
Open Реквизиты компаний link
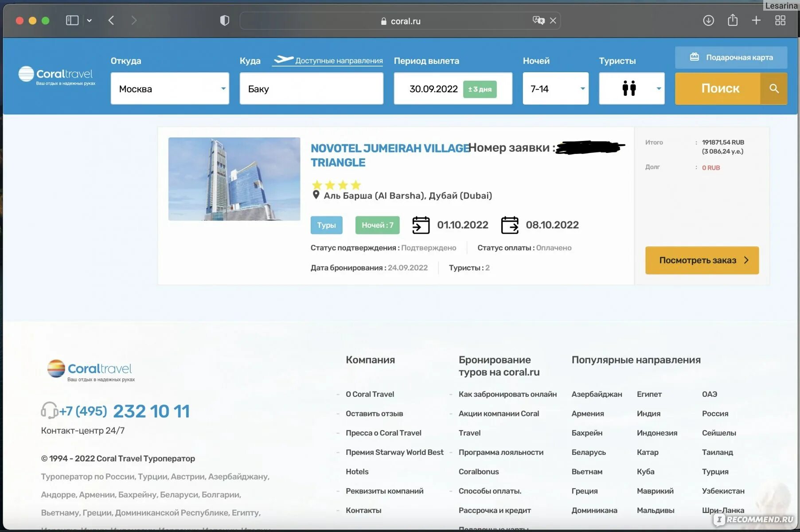[x=384, y=491]
